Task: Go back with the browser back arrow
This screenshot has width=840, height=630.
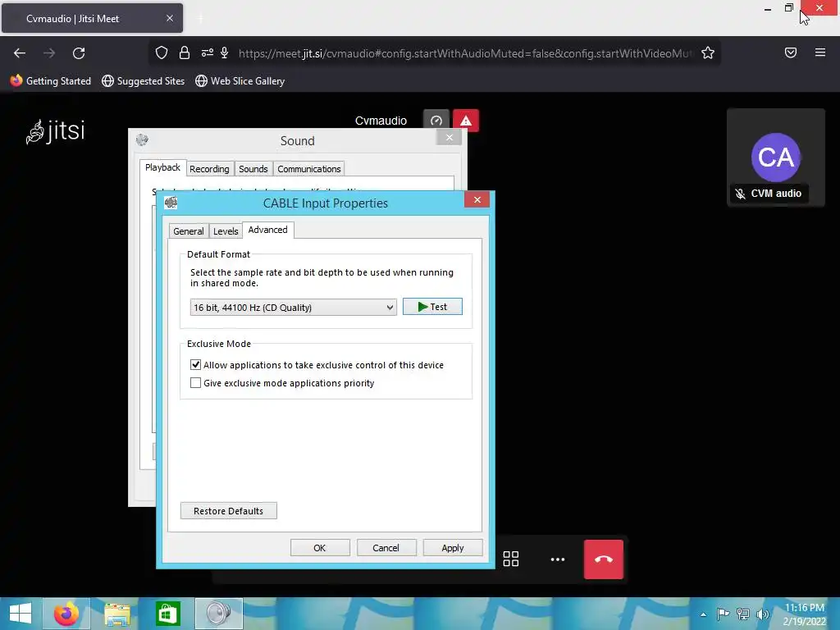Action: point(20,53)
